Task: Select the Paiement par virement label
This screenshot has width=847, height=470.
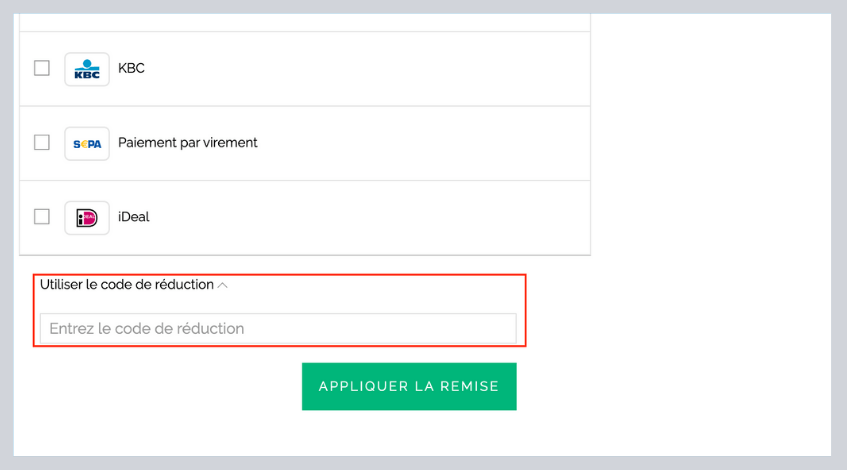Action: (x=187, y=143)
